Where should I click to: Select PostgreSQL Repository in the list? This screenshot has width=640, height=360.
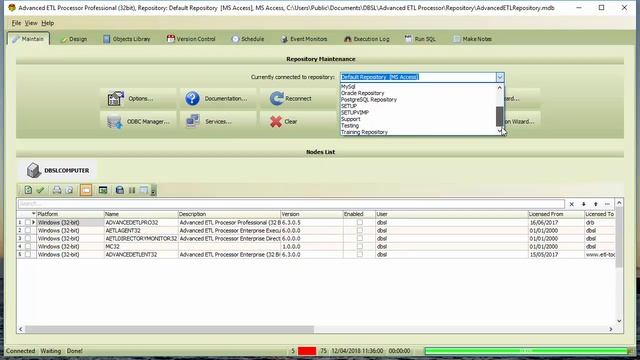[x=418, y=100]
